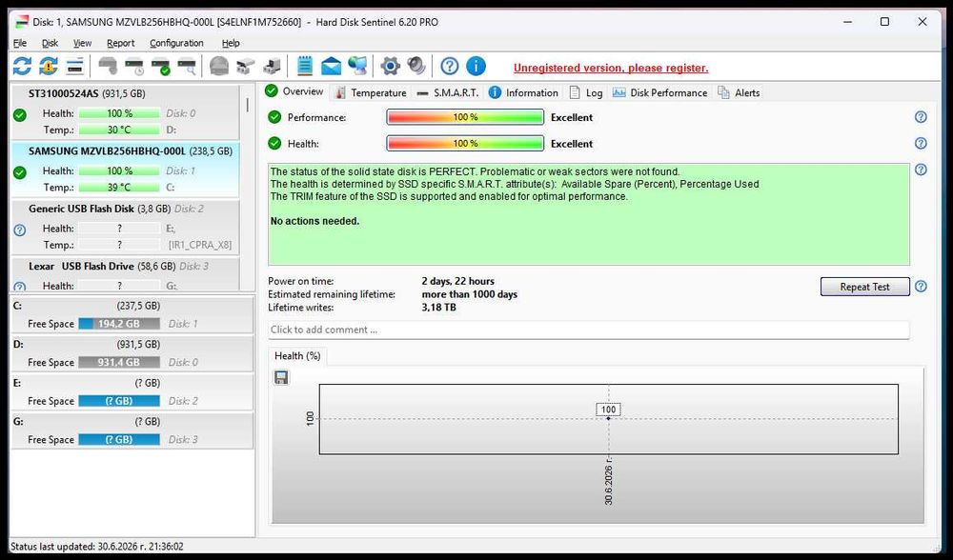The width and height of the screenshot is (953, 560).
Task: Click the SAMSUNG Temp. 39 °C bar
Action: (119, 187)
